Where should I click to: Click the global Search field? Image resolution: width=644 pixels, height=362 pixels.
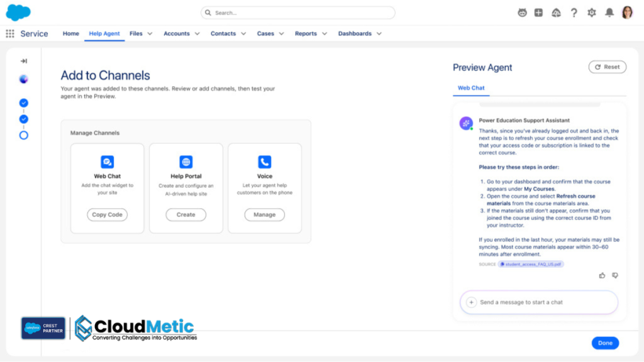tap(297, 13)
